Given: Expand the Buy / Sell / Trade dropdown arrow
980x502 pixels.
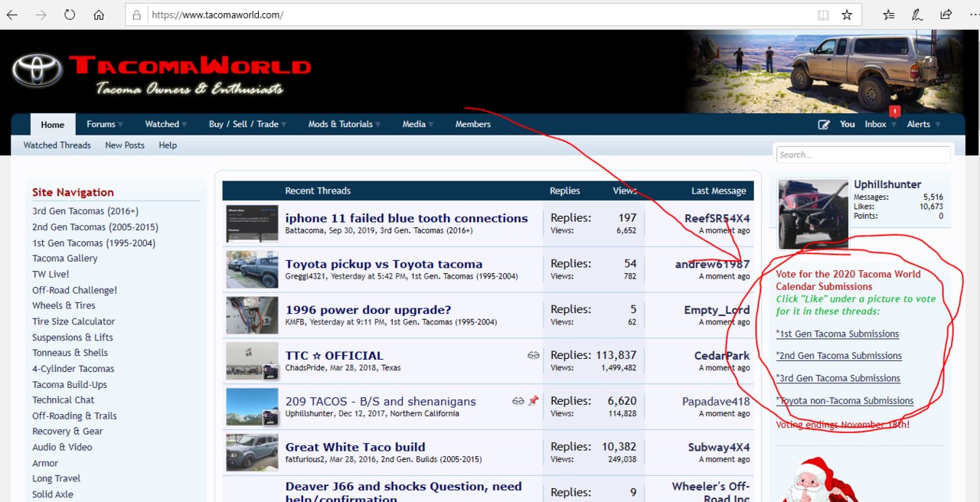Looking at the screenshot, I should point(284,125).
